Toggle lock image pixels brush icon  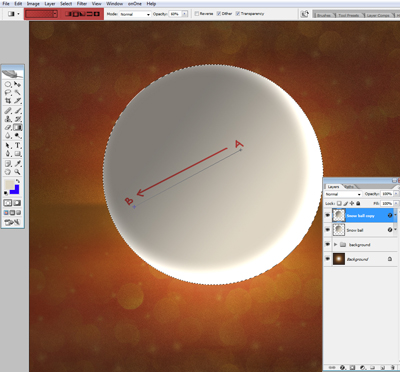coord(346,203)
